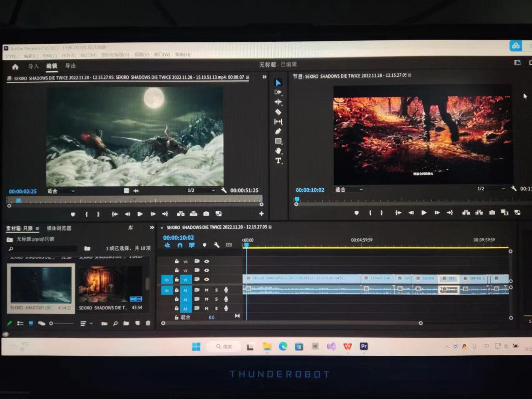Select the Pen tool

tap(278, 131)
